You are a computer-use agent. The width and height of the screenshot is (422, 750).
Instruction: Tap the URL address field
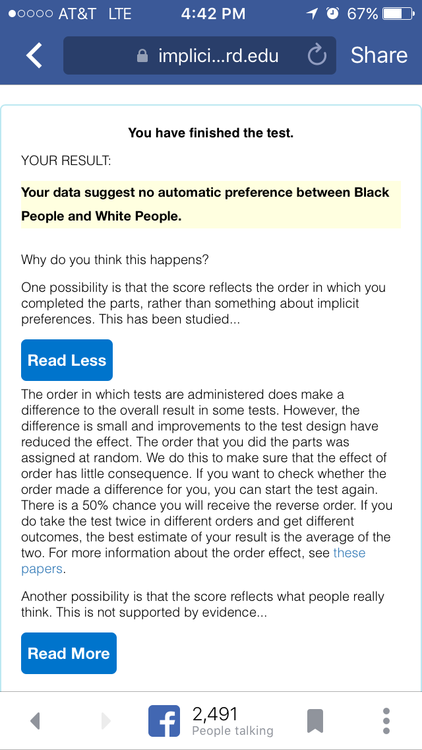pyautogui.click(x=200, y=55)
